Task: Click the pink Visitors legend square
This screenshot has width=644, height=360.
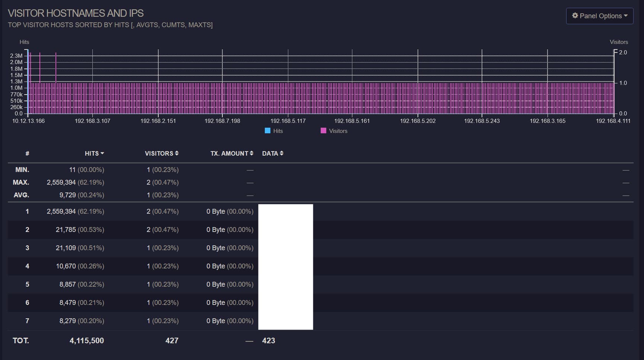Action: tap(323, 131)
